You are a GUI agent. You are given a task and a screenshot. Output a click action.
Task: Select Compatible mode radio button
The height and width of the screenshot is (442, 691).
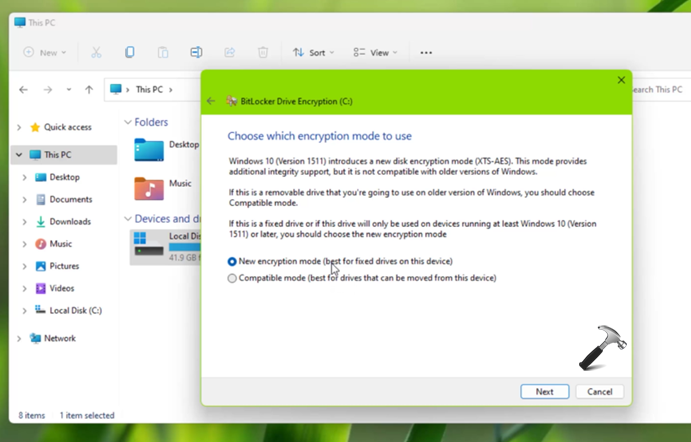click(233, 278)
